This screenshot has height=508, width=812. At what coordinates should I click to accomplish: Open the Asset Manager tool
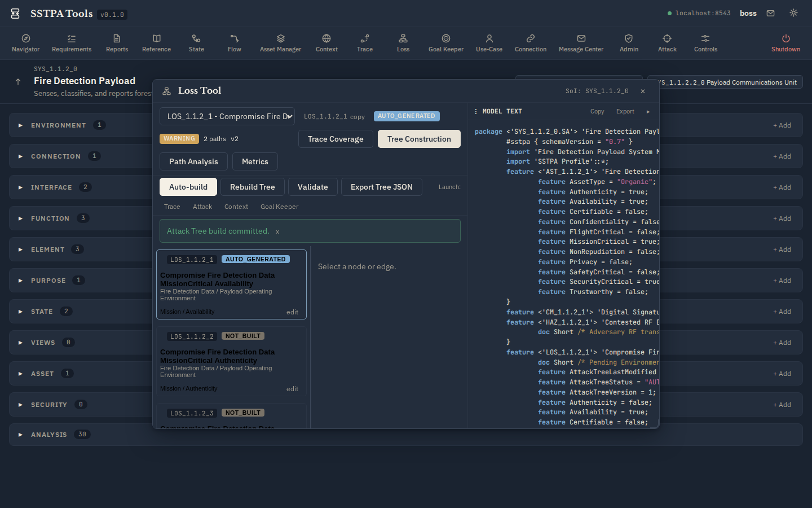280,43
